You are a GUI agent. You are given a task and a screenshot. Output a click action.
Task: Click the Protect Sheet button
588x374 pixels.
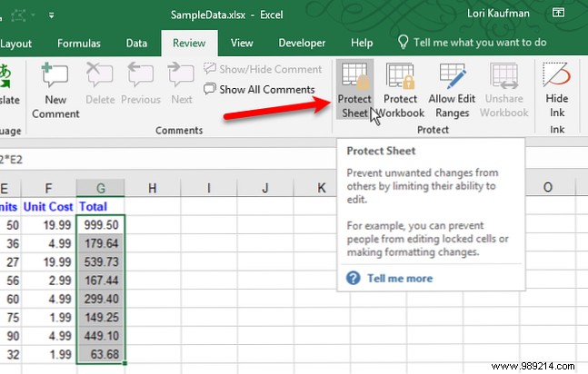(354, 90)
